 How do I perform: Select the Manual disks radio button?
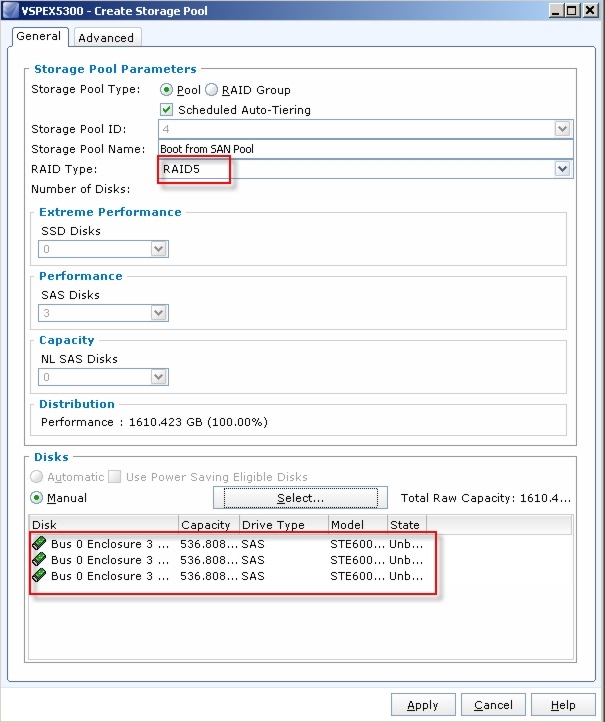tap(36, 498)
